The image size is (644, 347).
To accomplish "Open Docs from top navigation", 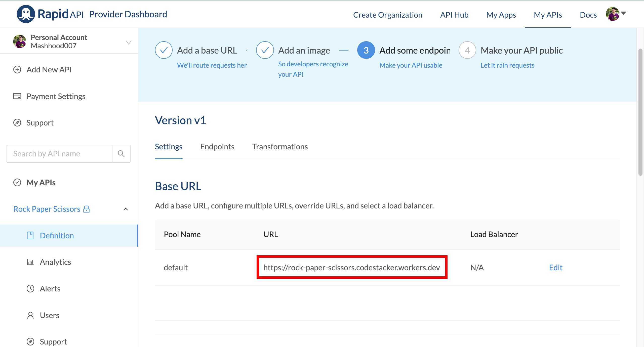I will (x=588, y=15).
